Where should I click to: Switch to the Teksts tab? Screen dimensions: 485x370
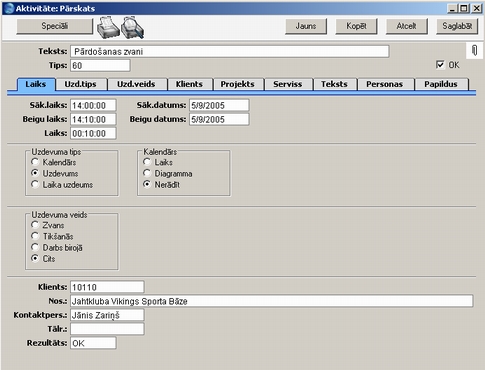(x=334, y=84)
